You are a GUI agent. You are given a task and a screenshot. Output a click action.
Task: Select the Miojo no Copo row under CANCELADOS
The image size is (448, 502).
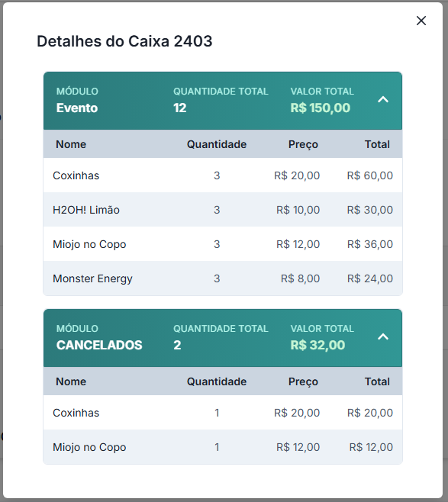pos(223,447)
